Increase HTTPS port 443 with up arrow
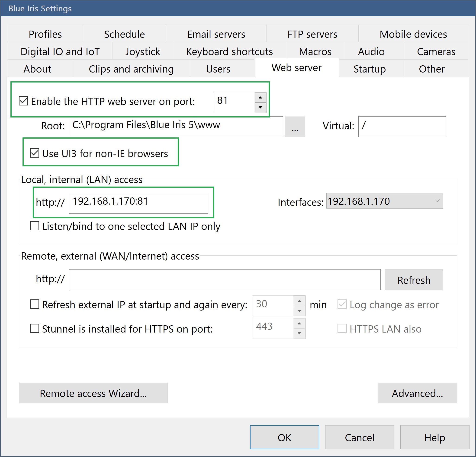476x457 pixels. 299,324
